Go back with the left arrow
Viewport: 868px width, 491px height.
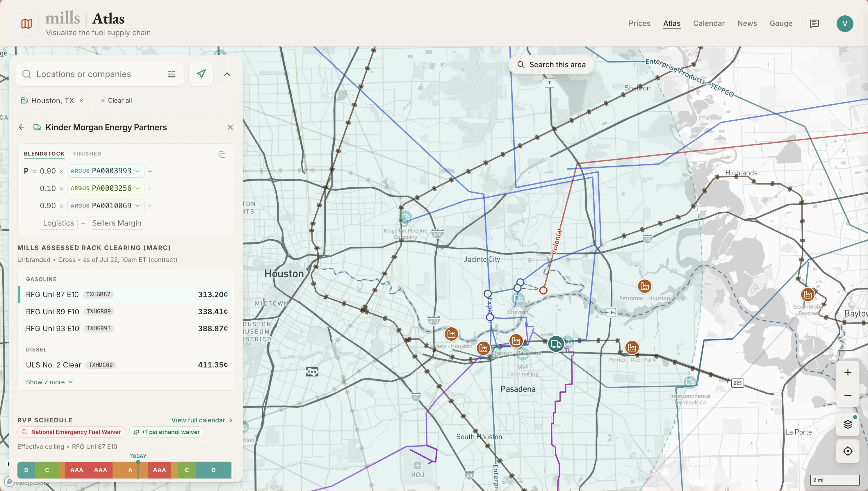[22, 127]
